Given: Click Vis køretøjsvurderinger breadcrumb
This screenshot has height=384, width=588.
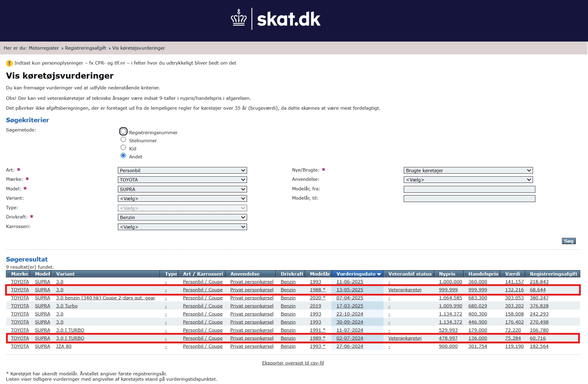Looking at the screenshot, I should (x=138, y=48).
